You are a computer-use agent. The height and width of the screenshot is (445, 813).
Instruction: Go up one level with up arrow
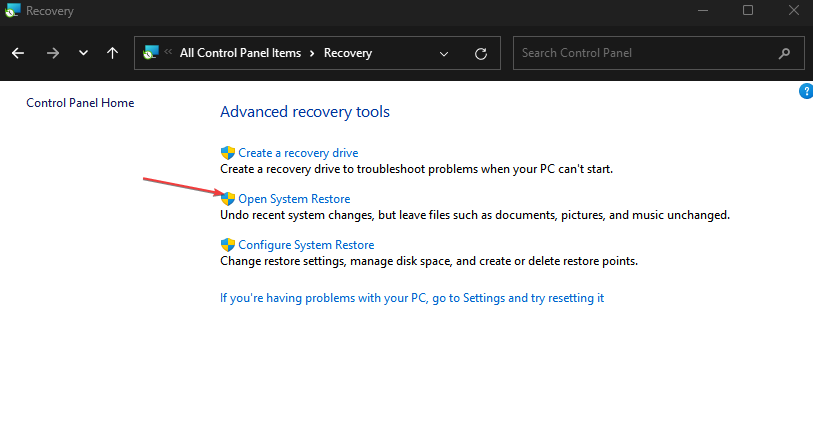pos(112,53)
